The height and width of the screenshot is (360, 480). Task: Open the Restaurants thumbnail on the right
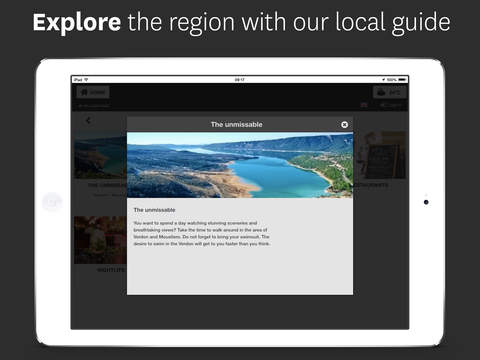380,155
